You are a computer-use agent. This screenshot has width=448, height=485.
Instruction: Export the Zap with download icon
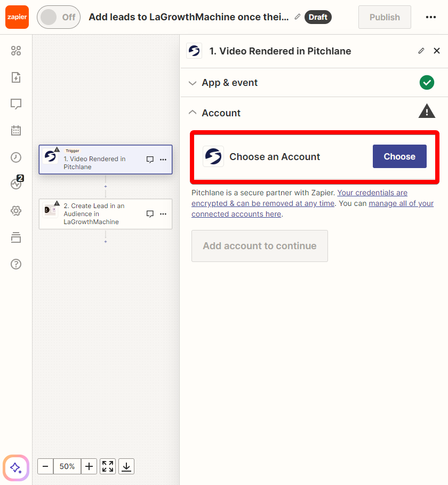pyautogui.click(x=126, y=466)
